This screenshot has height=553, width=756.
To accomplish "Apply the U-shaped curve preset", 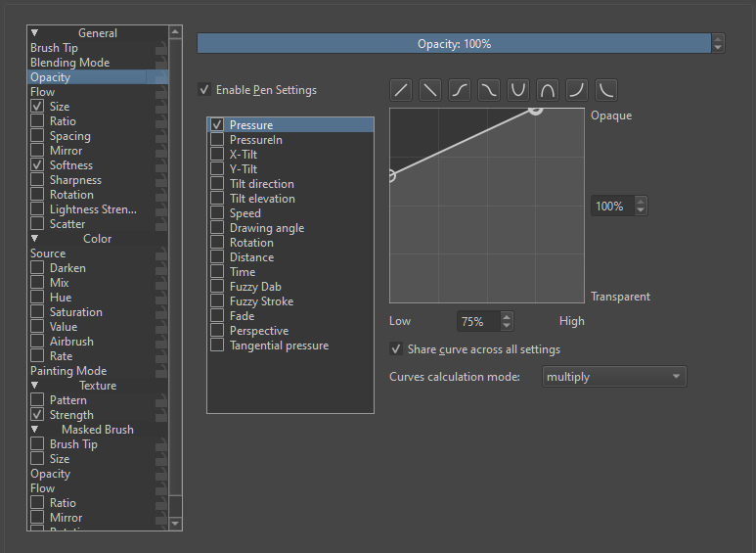I will coord(518,90).
